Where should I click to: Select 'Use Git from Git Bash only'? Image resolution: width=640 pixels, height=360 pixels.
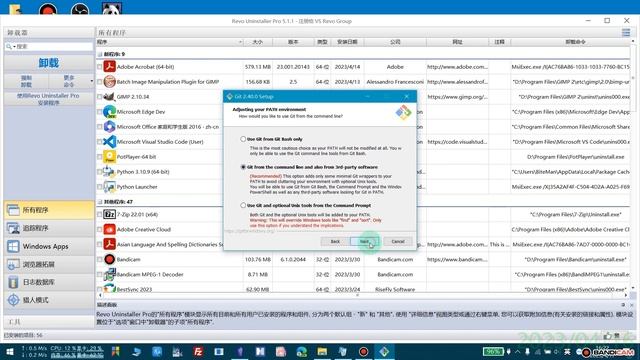coord(243,139)
